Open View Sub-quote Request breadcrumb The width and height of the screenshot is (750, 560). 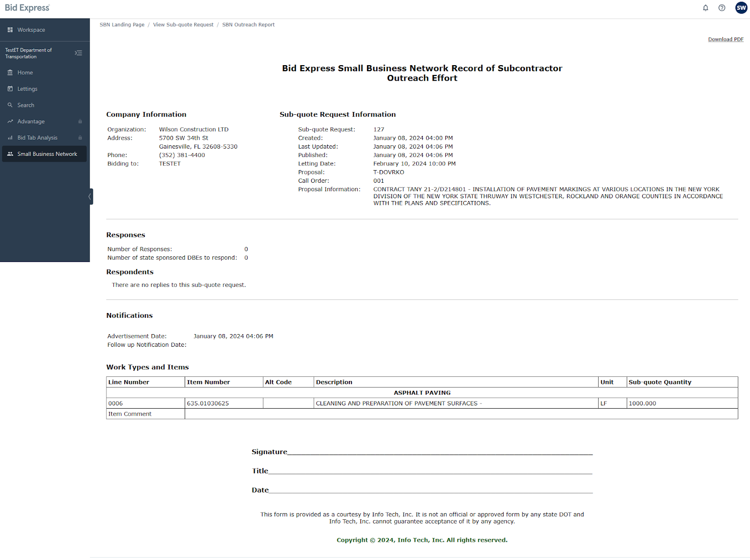(183, 25)
